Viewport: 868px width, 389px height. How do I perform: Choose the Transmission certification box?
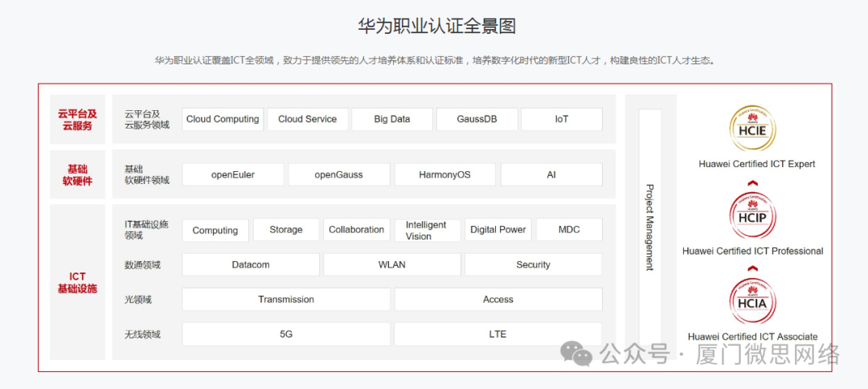[x=286, y=299]
